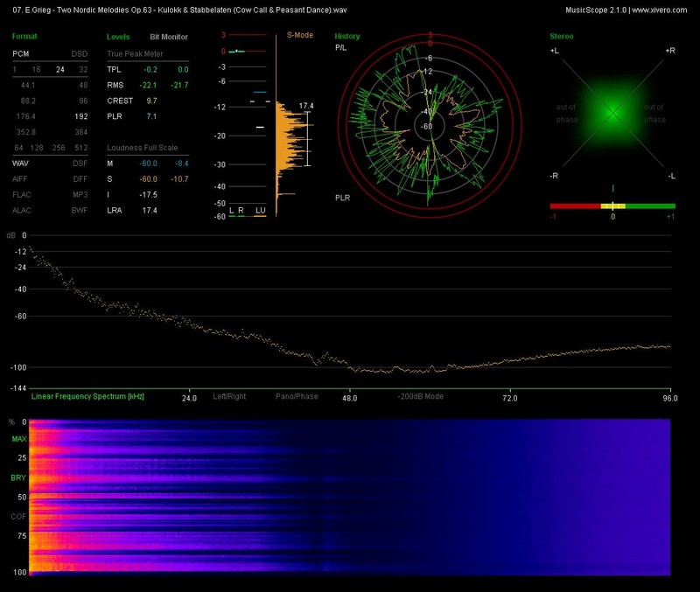The height and width of the screenshot is (592, 700).
Task: Click the 44.1 sample rate label
Action: [28, 85]
